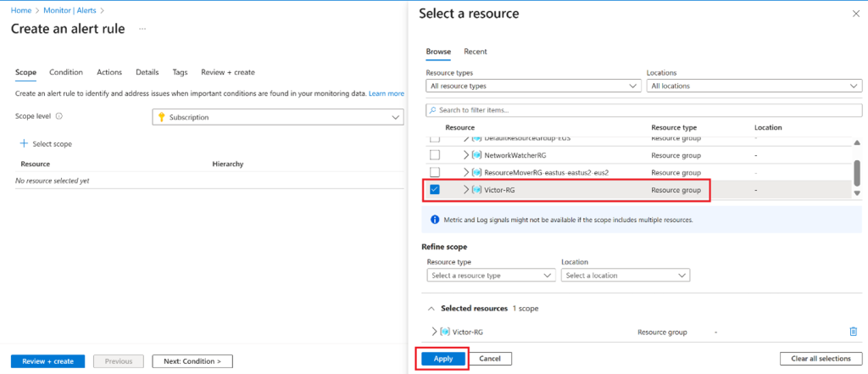Collapse the Selected resources section
Viewport: 868px width, 374px height.
(431, 308)
